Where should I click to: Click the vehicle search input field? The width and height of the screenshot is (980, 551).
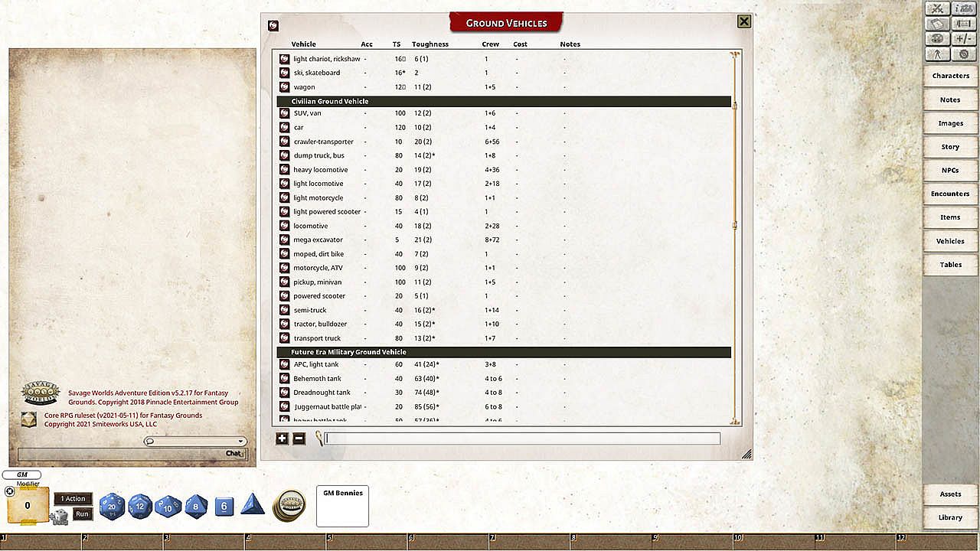coord(522,439)
